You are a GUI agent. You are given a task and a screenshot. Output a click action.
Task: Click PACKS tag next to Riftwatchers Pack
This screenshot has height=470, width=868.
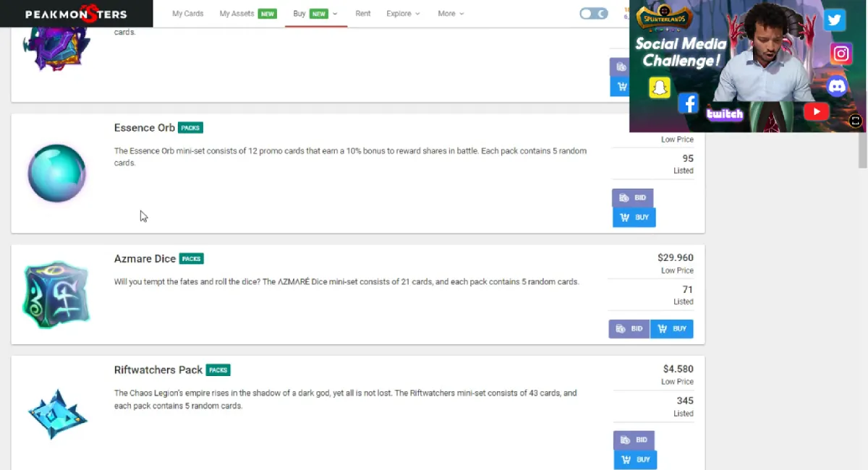pos(218,370)
